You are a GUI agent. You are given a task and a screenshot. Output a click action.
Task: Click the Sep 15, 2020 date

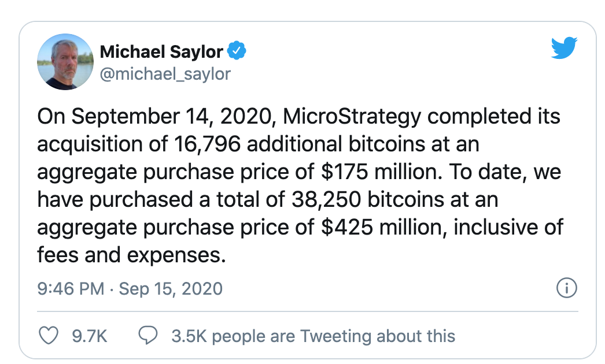click(x=171, y=289)
